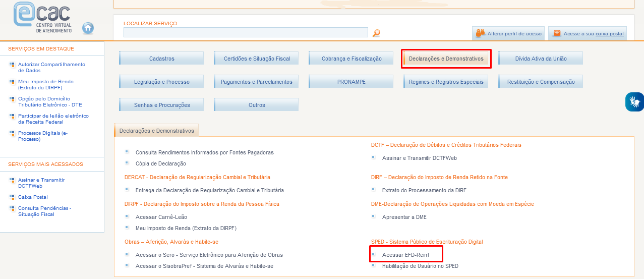Viewport: 644px width, 279px height.
Task: Open Apresentar a DME link
Action: (x=404, y=217)
